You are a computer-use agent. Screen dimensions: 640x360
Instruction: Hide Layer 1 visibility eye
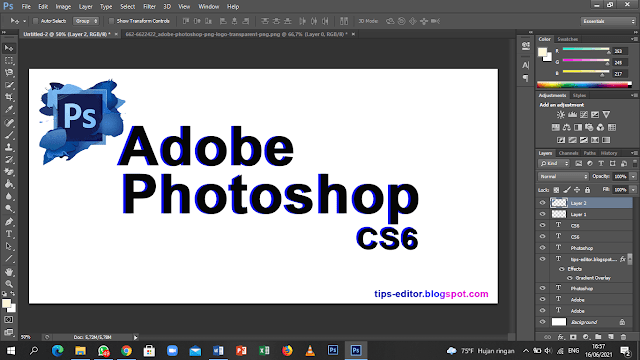point(542,214)
